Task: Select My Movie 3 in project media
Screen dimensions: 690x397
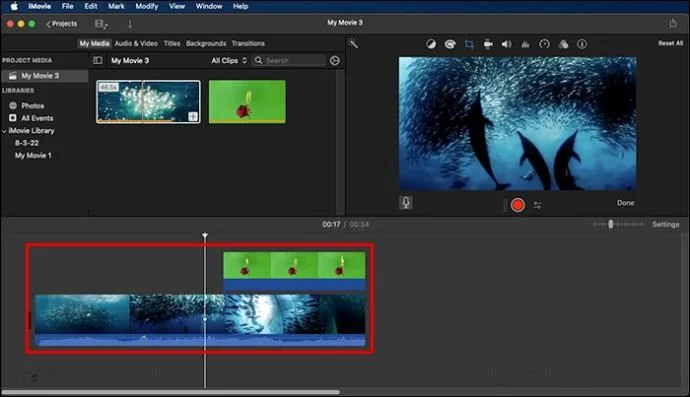Action: coord(45,76)
